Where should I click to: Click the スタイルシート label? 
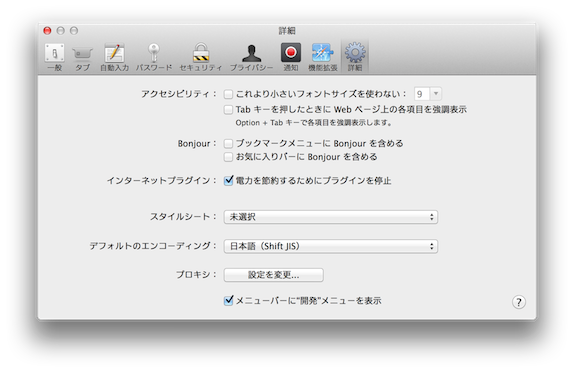[183, 217]
